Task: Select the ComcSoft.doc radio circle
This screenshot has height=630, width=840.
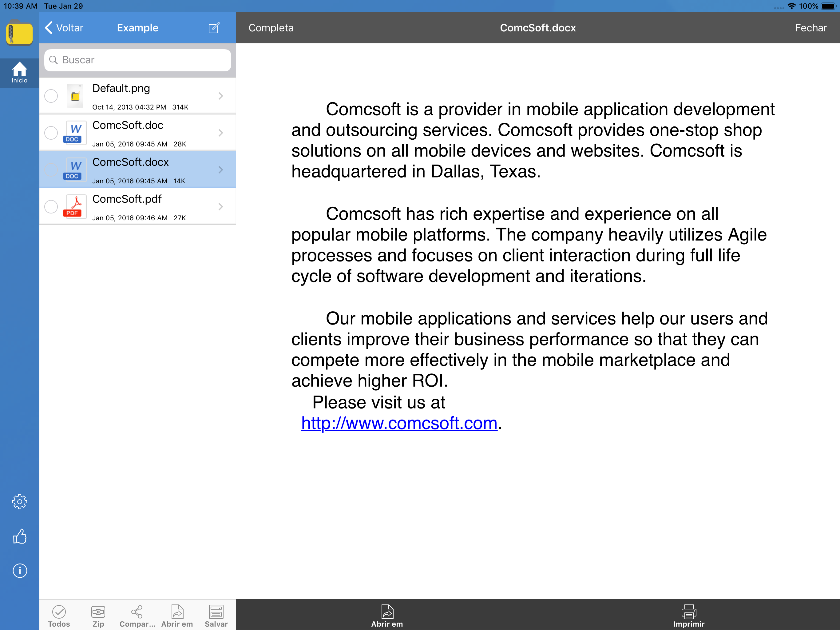Action: (x=51, y=133)
